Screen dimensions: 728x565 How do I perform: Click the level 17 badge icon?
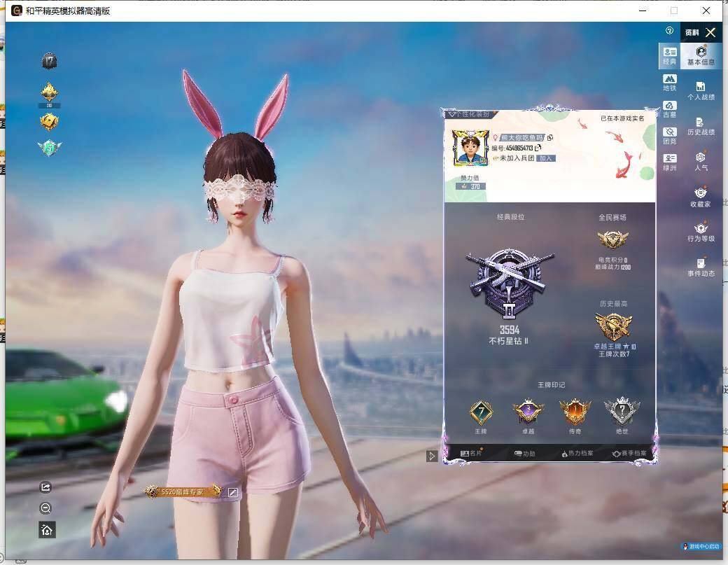49,61
